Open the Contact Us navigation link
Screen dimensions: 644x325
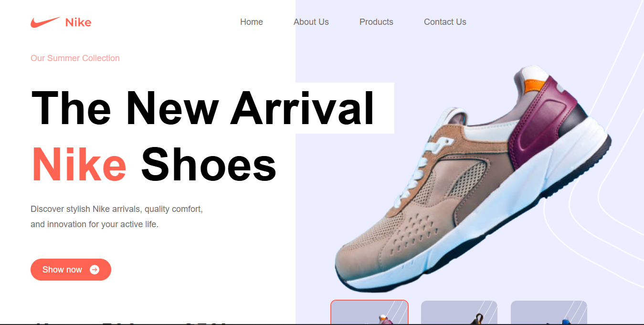[x=445, y=22]
